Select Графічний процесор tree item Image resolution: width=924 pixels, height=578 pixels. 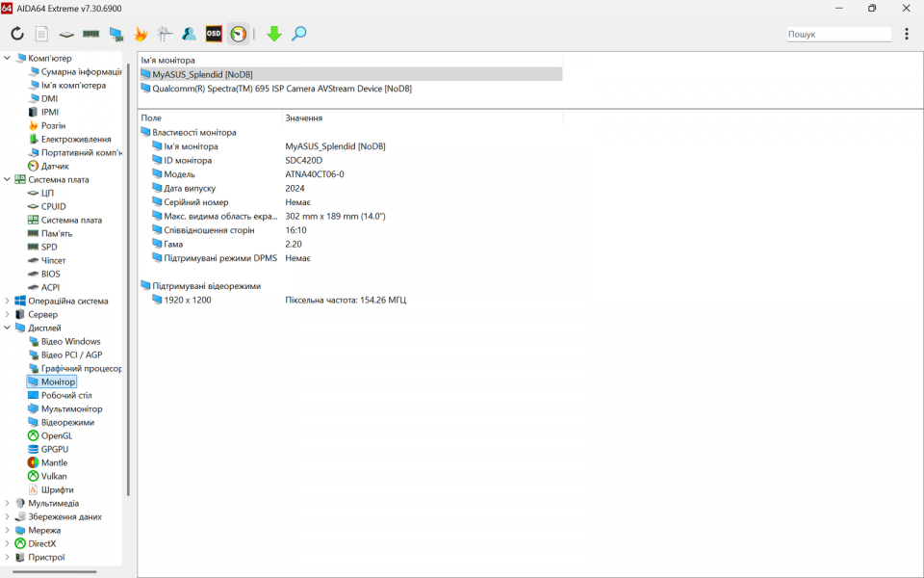[75, 369]
